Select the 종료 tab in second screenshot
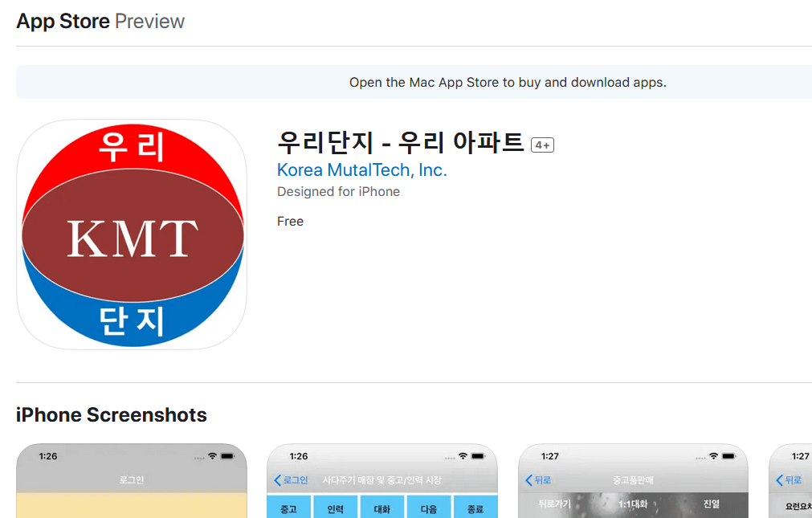The width and height of the screenshot is (812, 518). (x=475, y=508)
